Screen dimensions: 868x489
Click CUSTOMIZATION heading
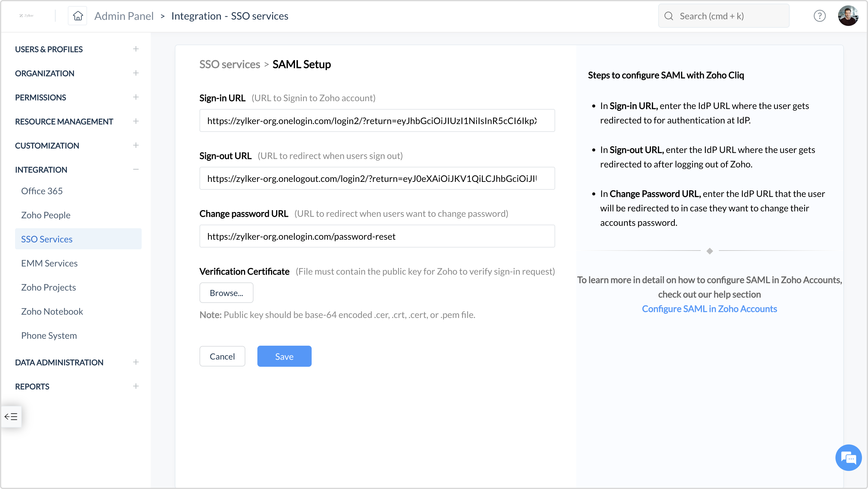click(x=47, y=145)
